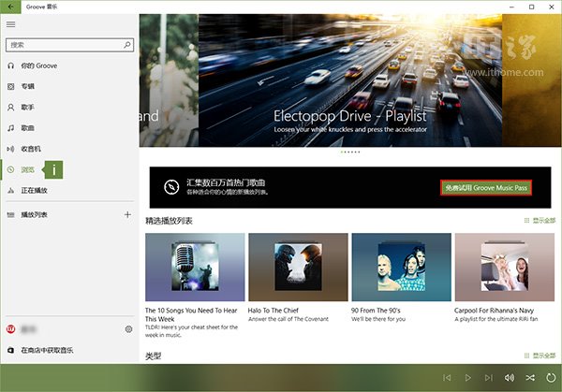Go to the previous track
This screenshot has height=392, width=562.
(x=447, y=377)
